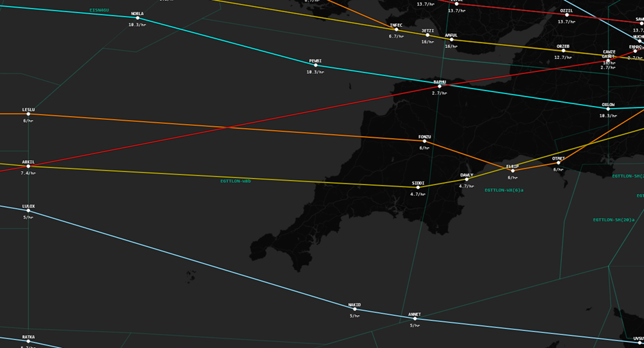This screenshot has width=644, height=348.
Task: Click the LESLU waypoint marker
Action: pyautogui.click(x=28, y=114)
